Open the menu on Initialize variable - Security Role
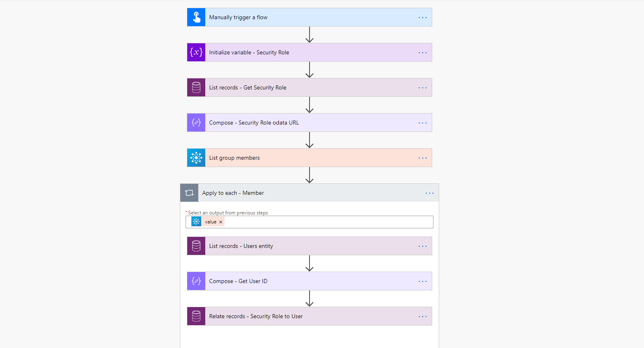Image resolution: width=644 pixels, height=348 pixels. [422, 52]
